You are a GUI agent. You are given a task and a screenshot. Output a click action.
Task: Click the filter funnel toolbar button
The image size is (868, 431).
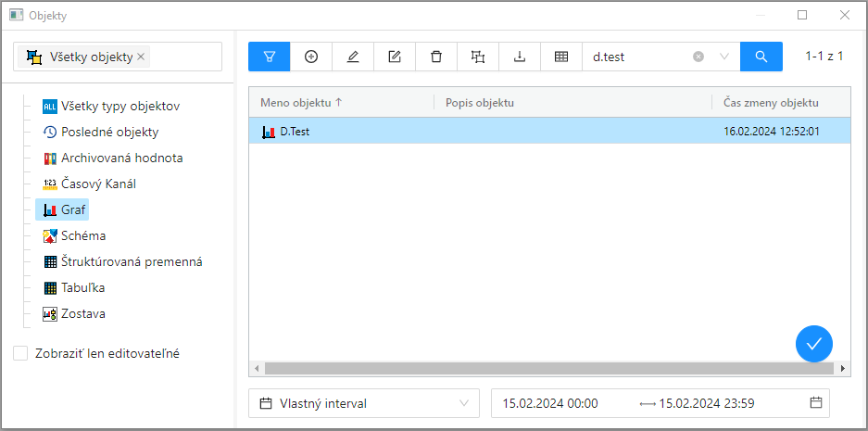tap(270, 57)
